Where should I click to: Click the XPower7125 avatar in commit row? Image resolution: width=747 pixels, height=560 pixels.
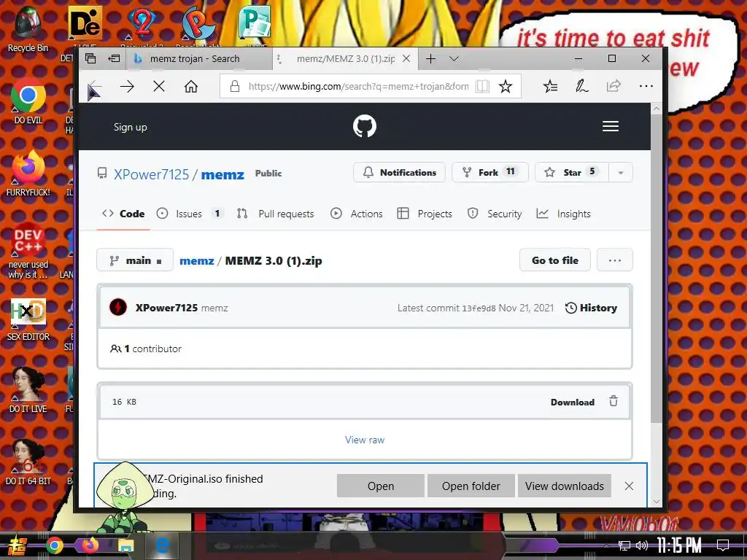pyautogui.click(x=118, y=307)
